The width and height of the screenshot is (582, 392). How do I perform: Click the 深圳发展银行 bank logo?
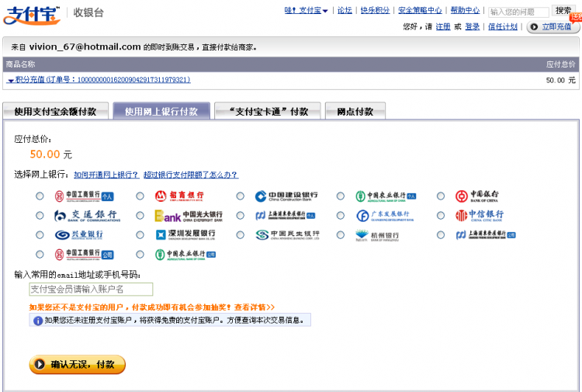tap(185, 234)
